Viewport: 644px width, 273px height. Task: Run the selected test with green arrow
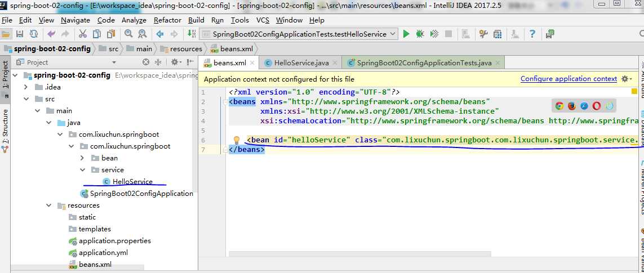[x=406, y=34]
